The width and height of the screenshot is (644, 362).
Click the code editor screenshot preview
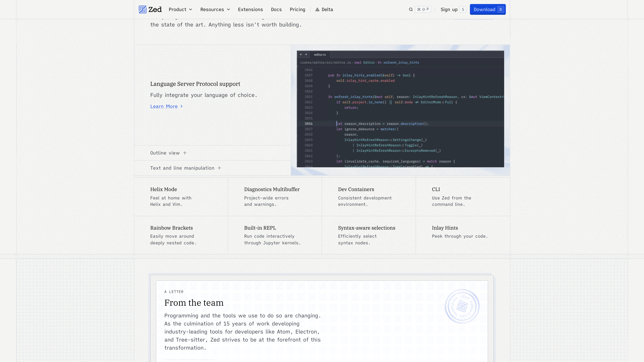[400, 109]
